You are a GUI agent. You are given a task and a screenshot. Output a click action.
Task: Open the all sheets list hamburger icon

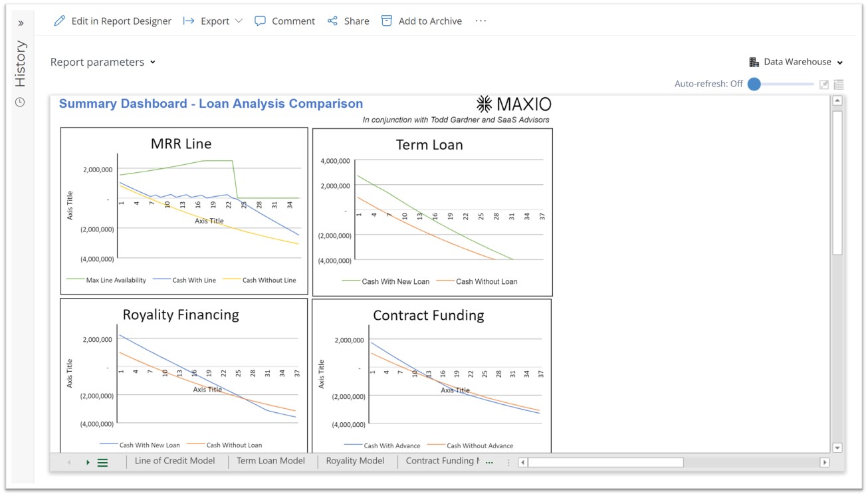102,463
